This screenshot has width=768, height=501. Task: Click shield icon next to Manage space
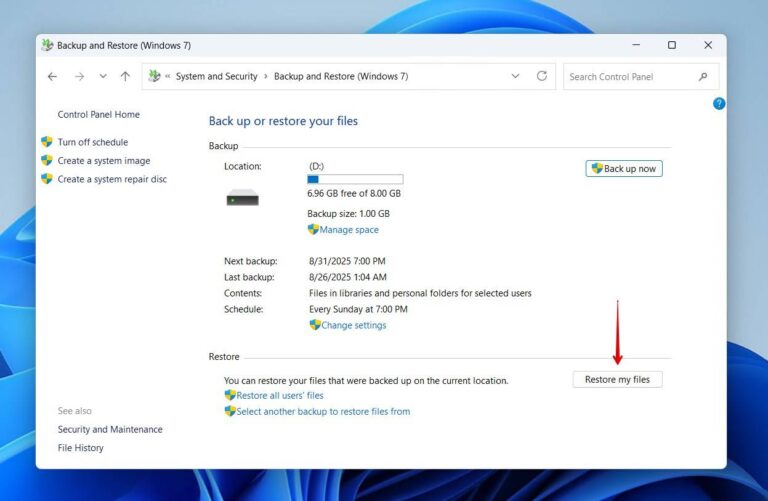click(x=313, y=229)
